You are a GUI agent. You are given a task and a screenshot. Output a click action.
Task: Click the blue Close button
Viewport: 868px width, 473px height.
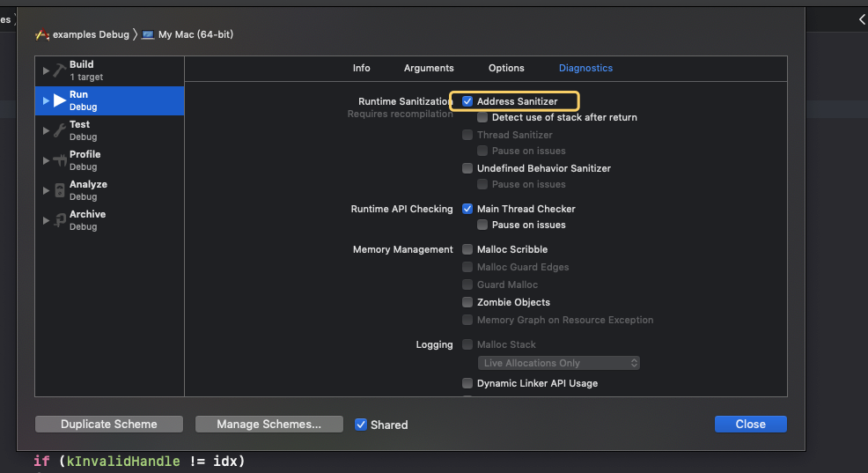point(750,425)
